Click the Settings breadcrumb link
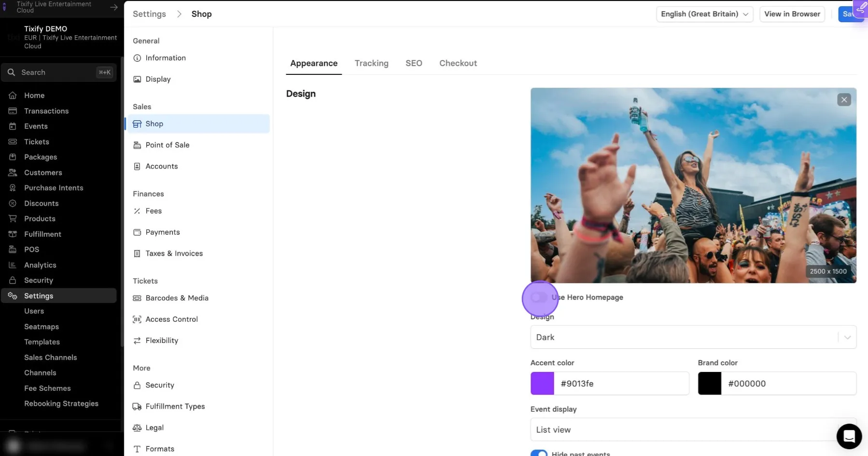Viewport: 868px width, 456px height. pos(149,14)
